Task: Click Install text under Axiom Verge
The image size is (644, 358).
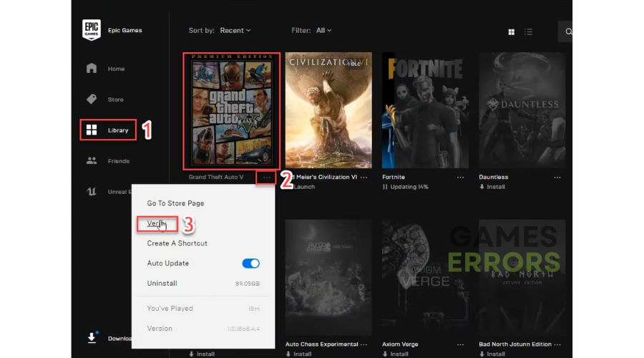Action: pyautogui.click(x=399, y=354)
